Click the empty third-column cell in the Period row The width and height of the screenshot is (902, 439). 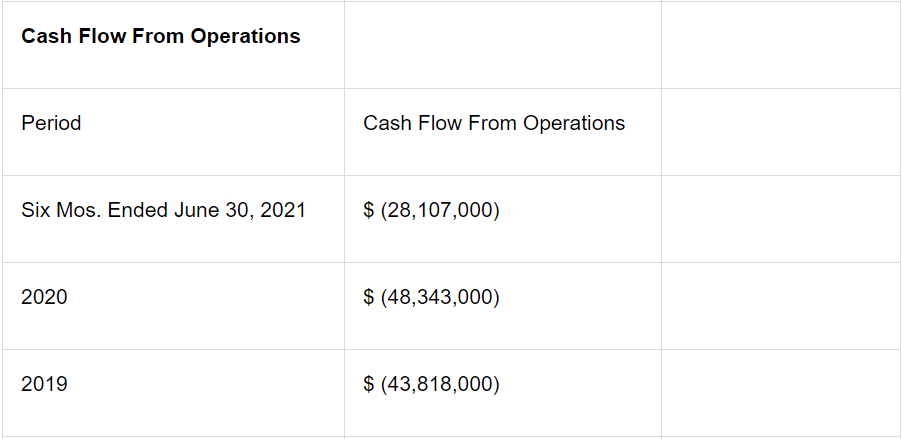(x=780, y=131)
